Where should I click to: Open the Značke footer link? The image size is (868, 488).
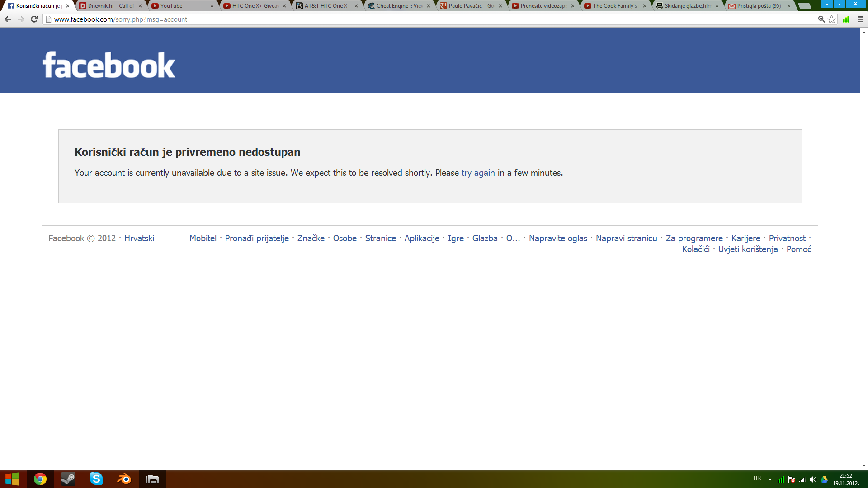(311, 238)
